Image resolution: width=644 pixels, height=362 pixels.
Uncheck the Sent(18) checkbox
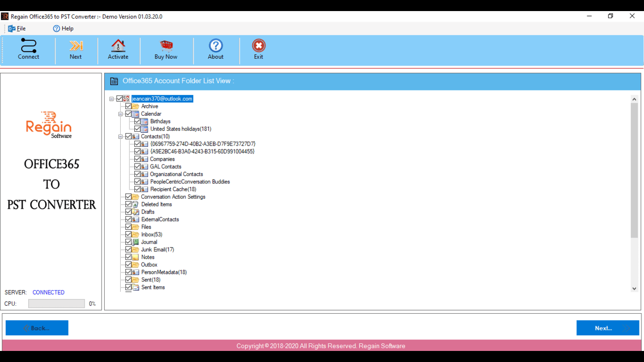click(128, 280)
